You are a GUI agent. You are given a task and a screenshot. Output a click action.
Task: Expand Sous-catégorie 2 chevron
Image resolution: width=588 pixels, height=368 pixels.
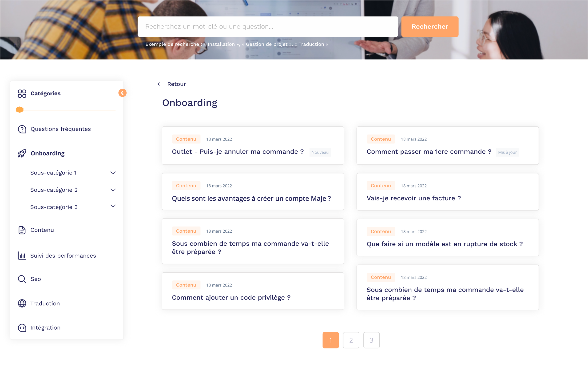point(113,190)
